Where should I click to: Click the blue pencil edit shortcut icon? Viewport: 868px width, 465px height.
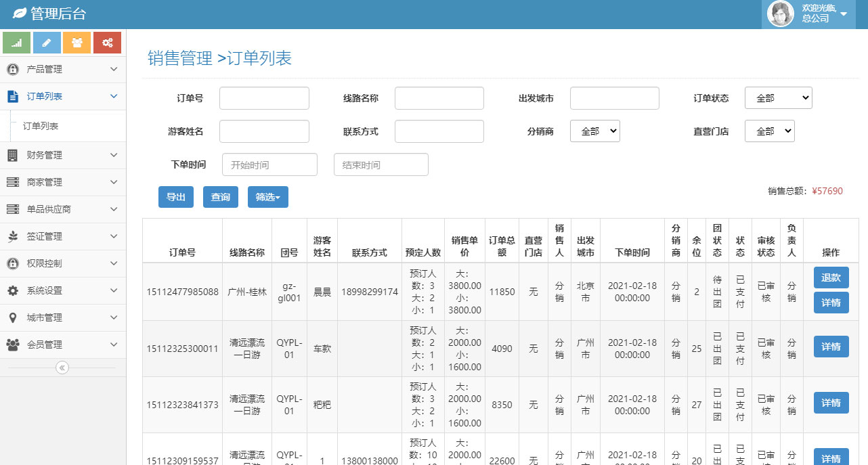click(x=47, y=43)
